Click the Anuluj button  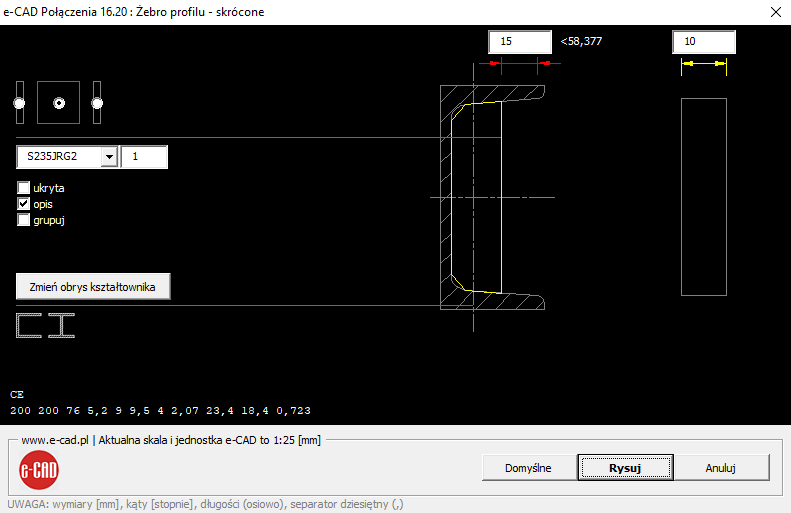[720, 468]
